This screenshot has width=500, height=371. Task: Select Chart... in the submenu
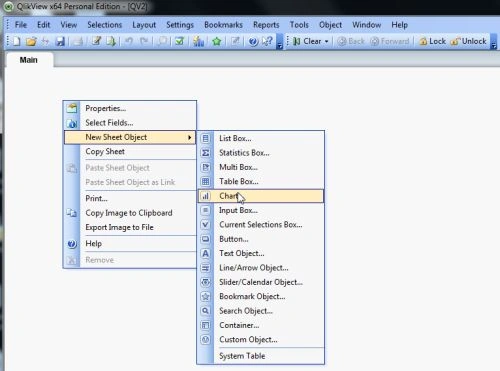261,196
